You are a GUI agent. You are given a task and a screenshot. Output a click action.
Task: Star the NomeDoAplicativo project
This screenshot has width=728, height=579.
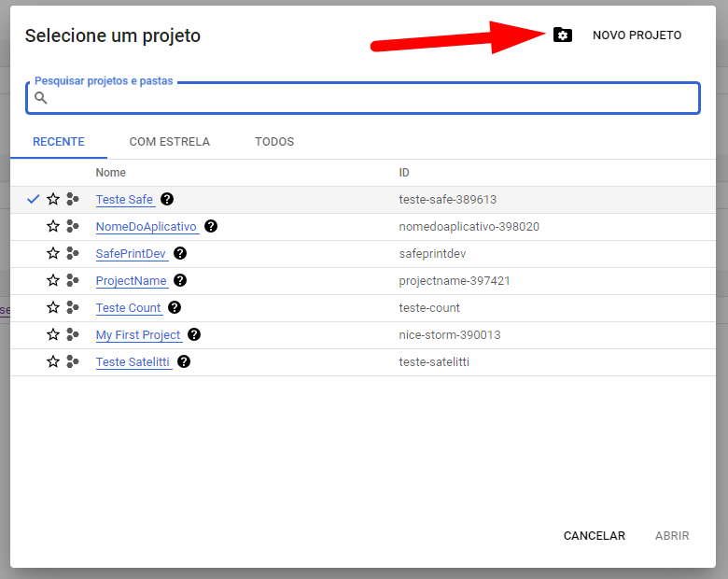click(53, 226)
